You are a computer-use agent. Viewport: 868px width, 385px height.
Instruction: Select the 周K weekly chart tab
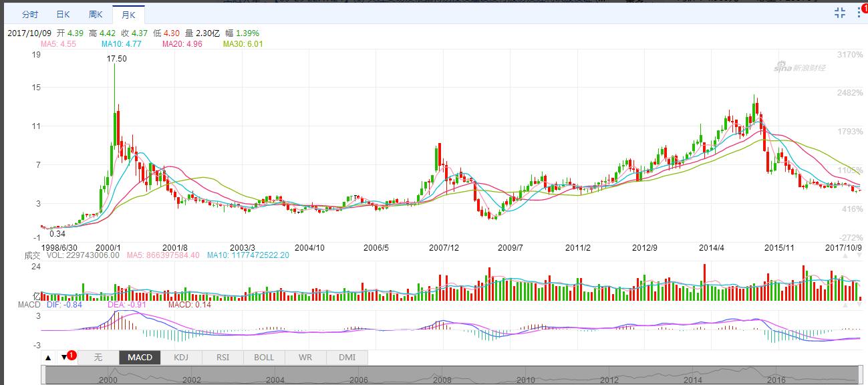pyautogui.click(x=95, y=14)
